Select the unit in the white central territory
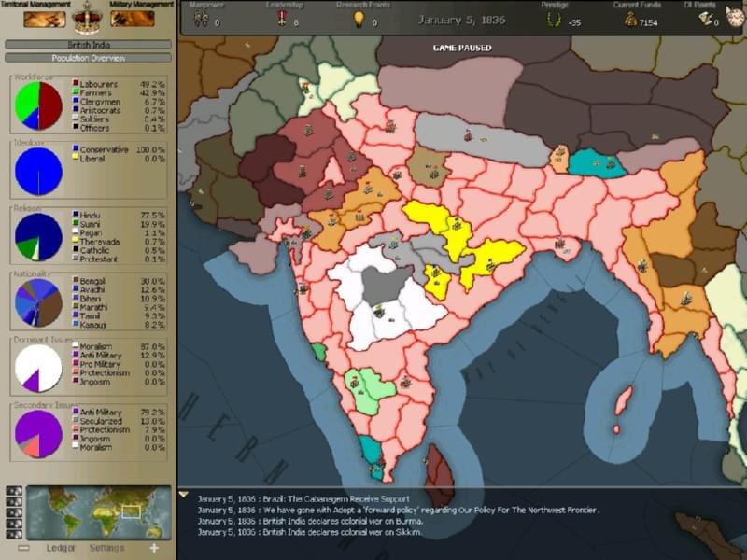 379,312
